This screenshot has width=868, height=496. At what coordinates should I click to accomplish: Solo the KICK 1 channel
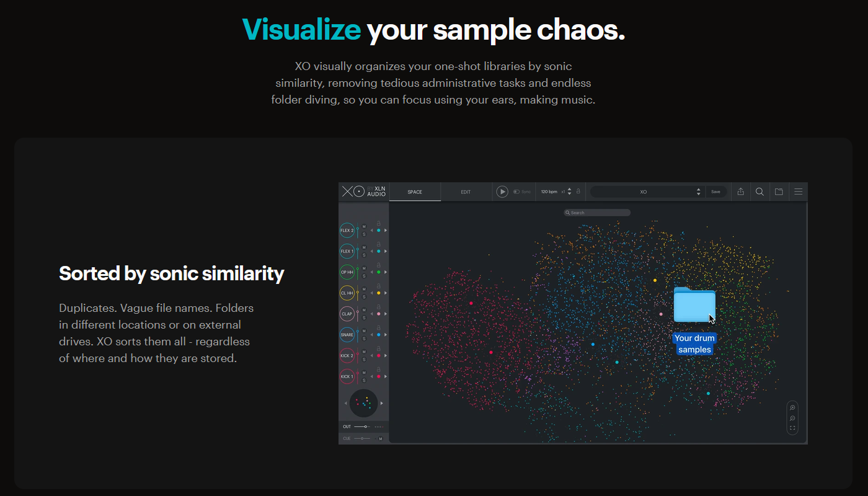(x=364, y=380)
